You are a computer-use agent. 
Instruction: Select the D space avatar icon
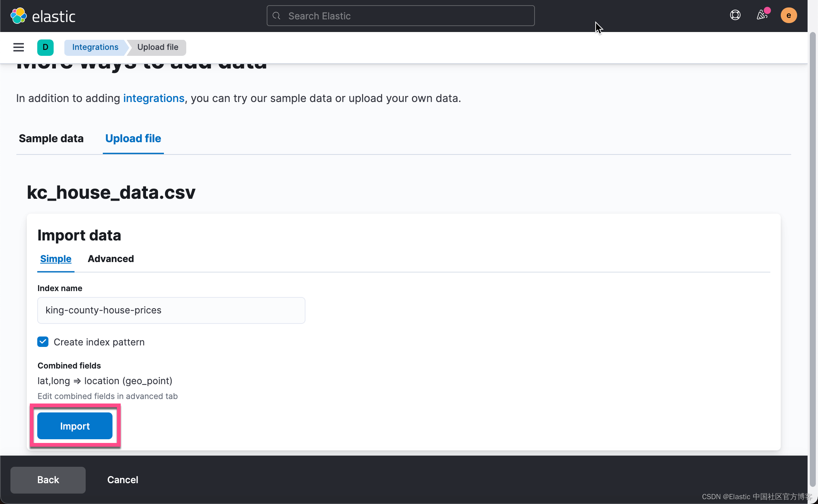tap(45, 47)
